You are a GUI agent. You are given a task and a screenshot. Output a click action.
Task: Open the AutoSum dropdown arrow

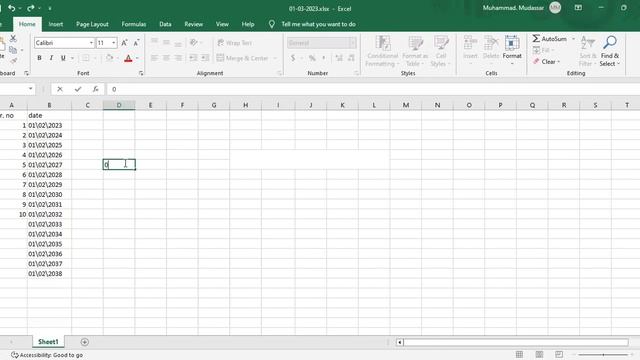pos(573,39)
